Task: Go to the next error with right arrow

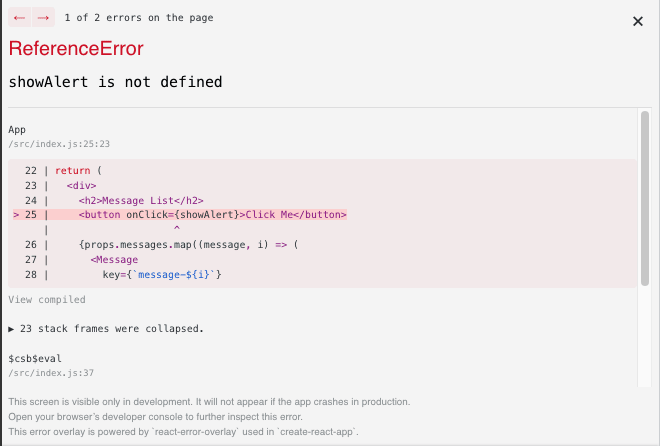Action: [43, 17]
